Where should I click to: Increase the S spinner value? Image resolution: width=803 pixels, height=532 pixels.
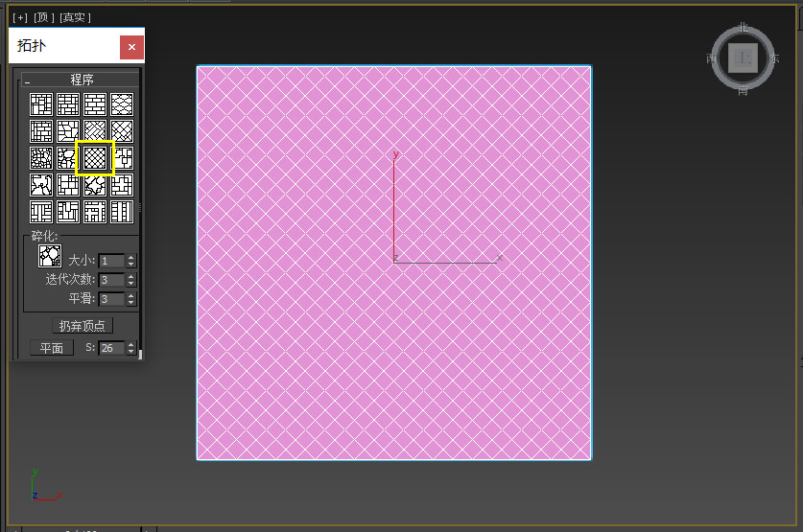click(x=131, y=345)
